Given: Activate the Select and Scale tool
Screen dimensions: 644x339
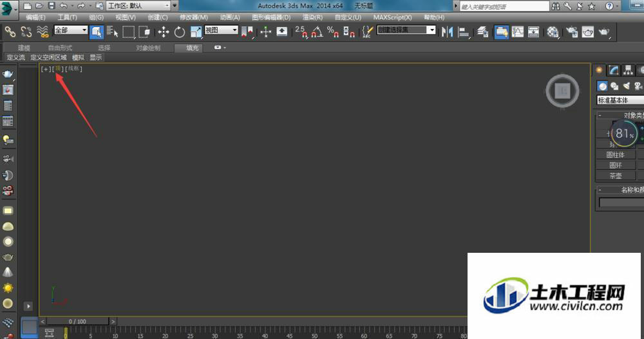Looking at the screenshot, I should [x=196, y=32].
